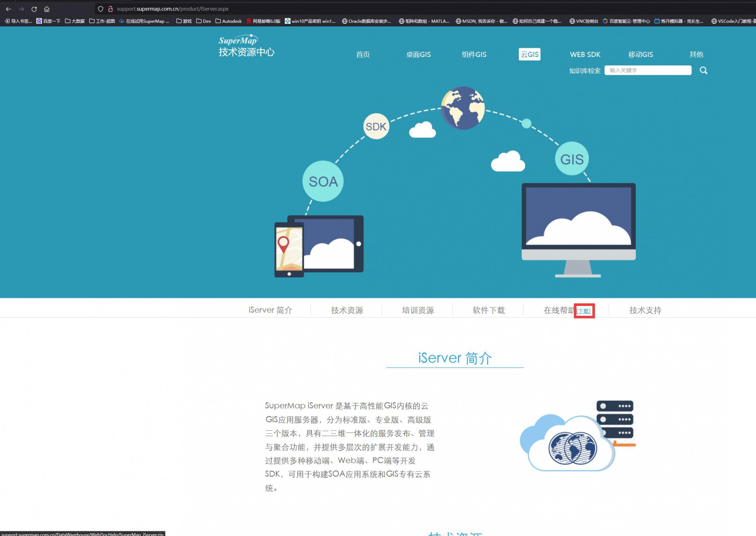
Task: Jump to the 技术资源 section tab
Action: (x=347, y=310)
